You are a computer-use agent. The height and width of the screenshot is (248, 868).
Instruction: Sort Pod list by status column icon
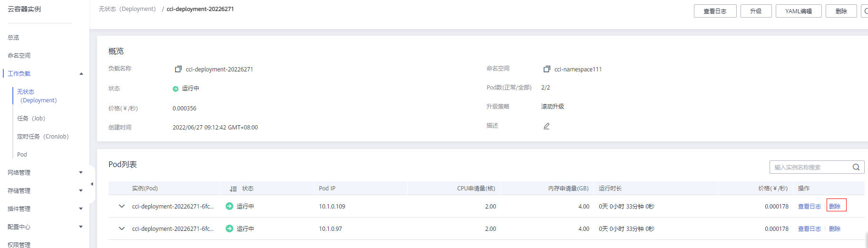click(233, 189)
